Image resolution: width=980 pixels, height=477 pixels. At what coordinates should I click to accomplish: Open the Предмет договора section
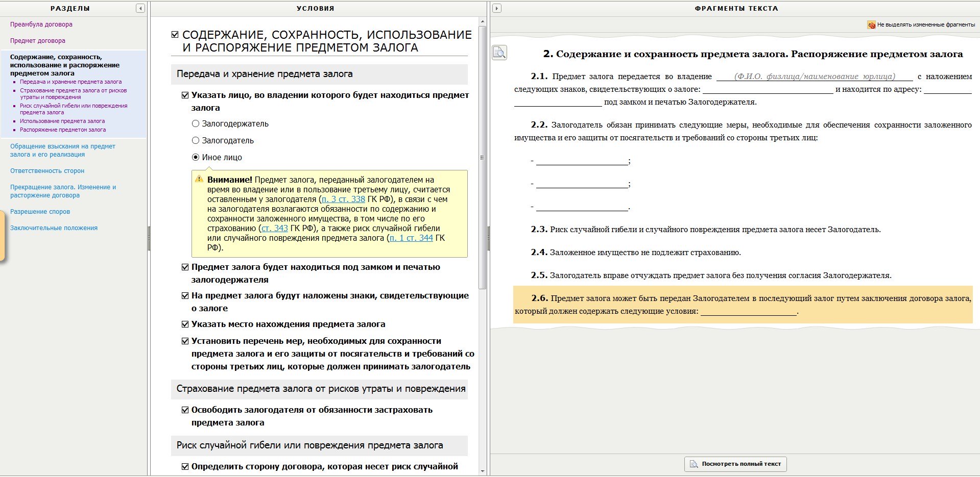coord(38,41)
